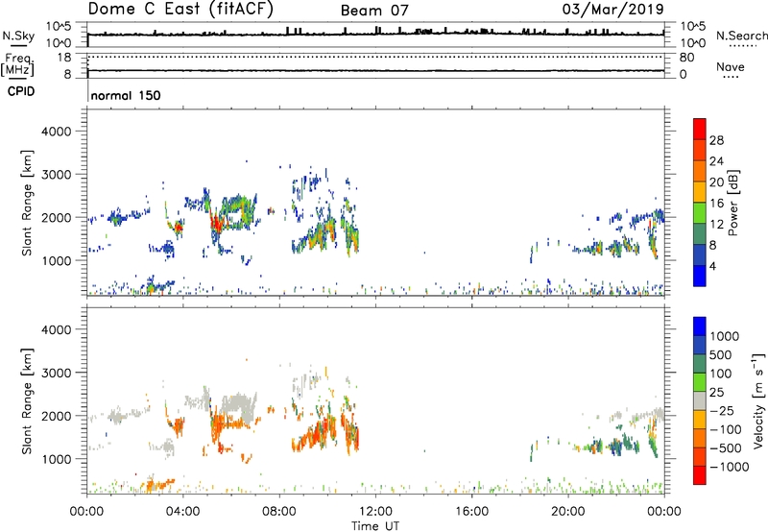
Task: Click the blue 1000 Velocity colorbar segment
Action: coord(700,326)
